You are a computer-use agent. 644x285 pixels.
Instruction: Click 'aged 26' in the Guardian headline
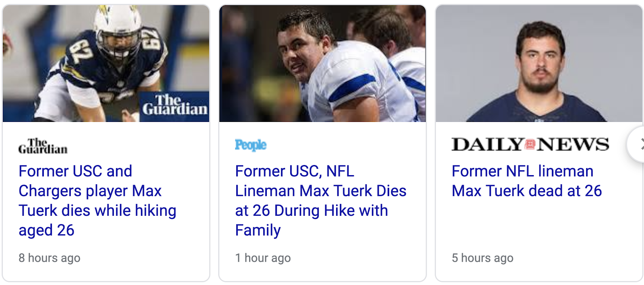tap(47, 230)
